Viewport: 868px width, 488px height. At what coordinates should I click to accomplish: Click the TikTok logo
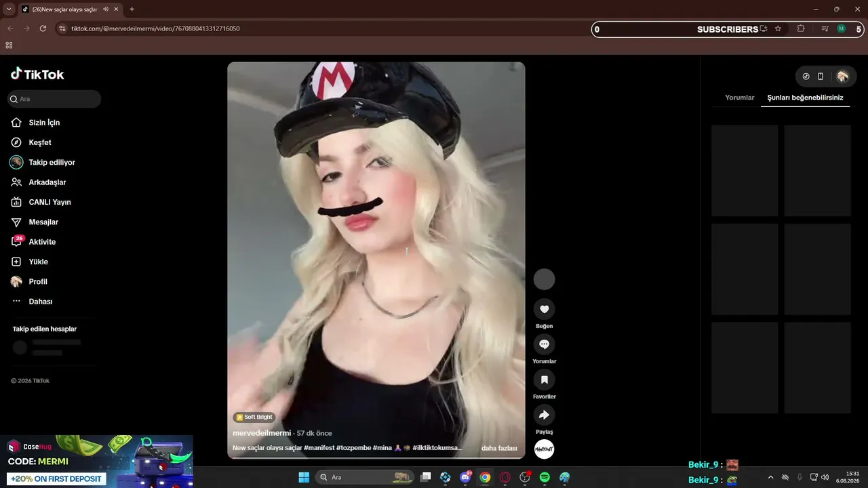coord(37,74)
